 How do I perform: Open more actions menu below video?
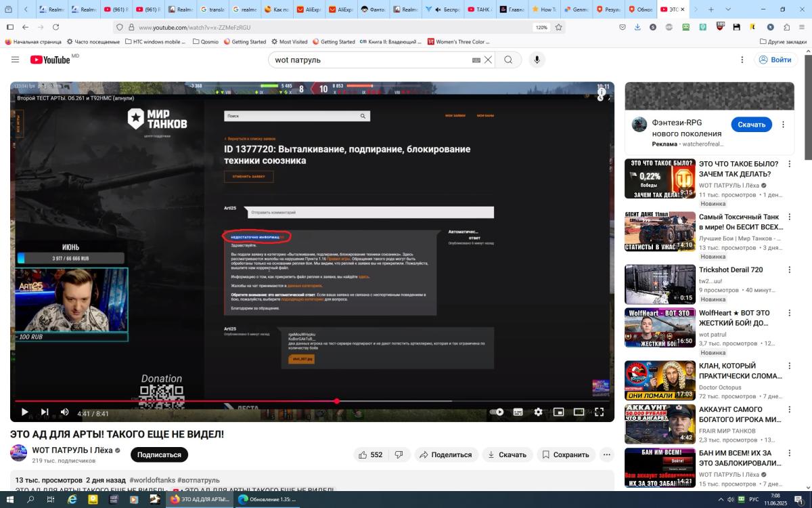(607, 454)
